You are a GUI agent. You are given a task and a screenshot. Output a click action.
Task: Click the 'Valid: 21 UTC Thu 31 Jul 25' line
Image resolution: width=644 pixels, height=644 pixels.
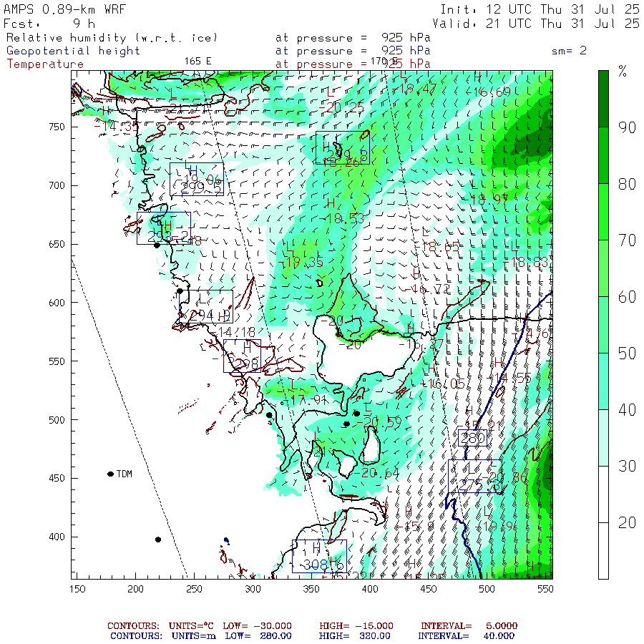click(536, 24)
